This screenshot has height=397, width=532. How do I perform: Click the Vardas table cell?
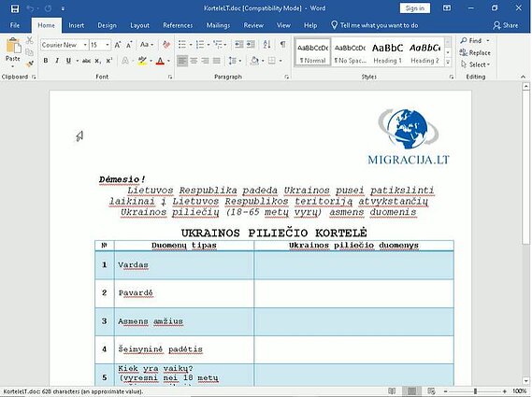point(184,265)
